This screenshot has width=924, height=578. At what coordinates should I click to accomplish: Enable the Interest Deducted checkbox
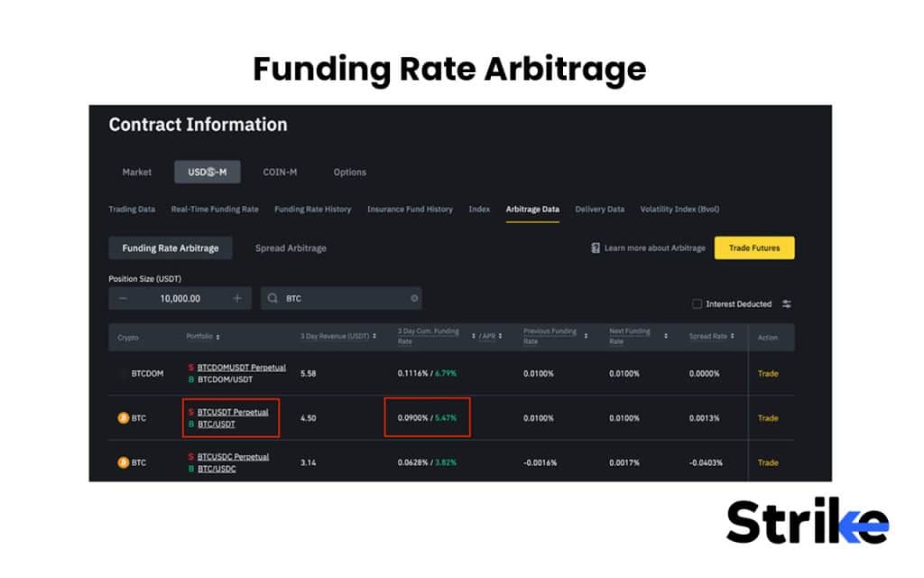click(x=697, y=303)
